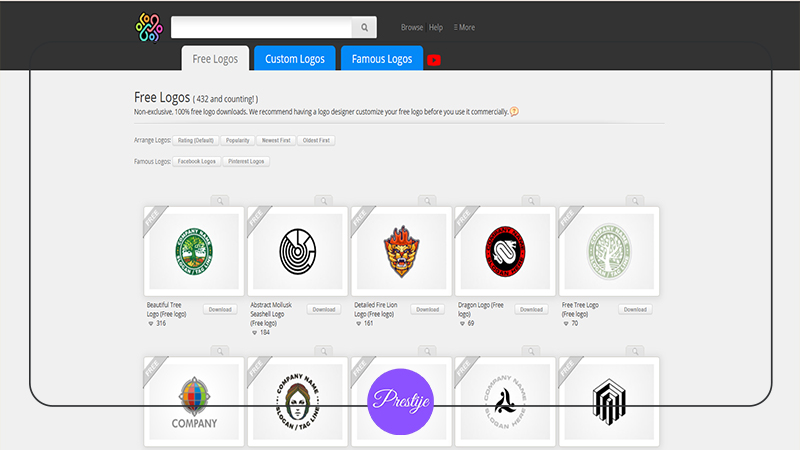Click the Free Tree Logo title link
This screenshot has width=800, height=450.
coord(580,309)
